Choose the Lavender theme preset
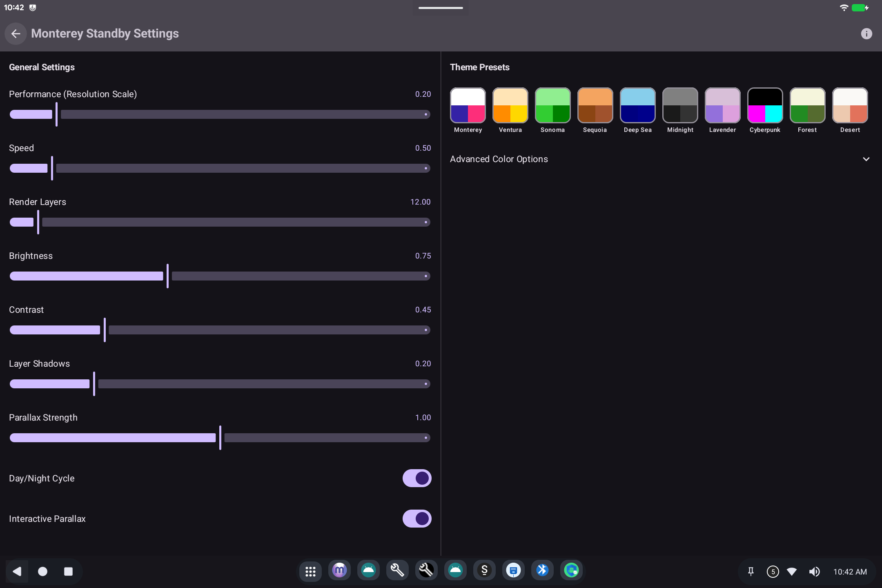The height and width of the screenshot is (588, 882). pos(723,105)
